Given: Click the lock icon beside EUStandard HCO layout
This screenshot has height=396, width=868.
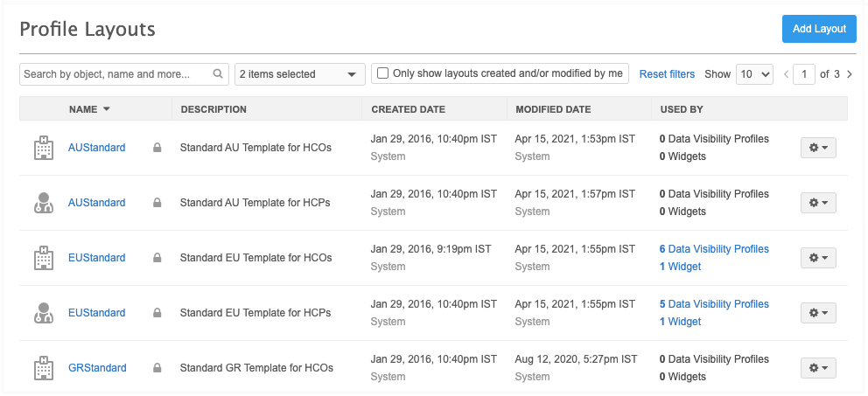Looking at the screenshot, I should coord(157,258).
